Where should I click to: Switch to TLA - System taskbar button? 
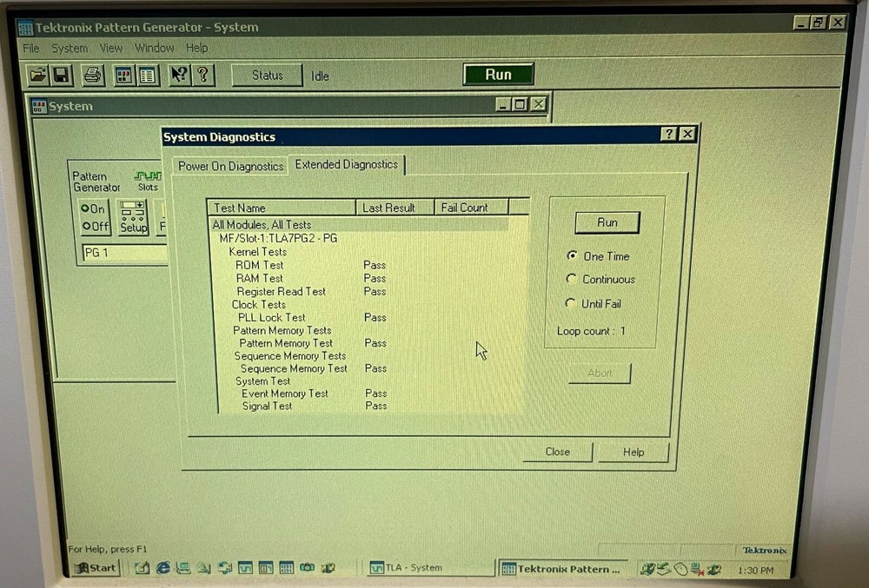(x=430, y=567)
